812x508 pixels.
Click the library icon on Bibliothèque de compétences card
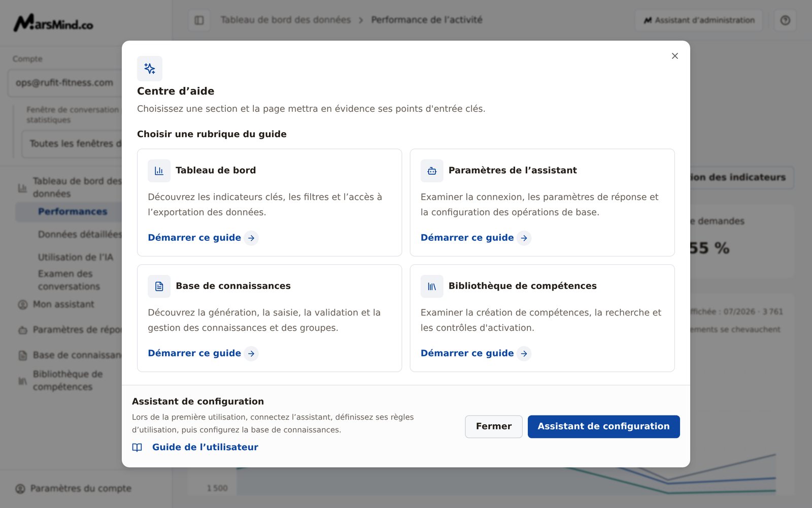432,287
